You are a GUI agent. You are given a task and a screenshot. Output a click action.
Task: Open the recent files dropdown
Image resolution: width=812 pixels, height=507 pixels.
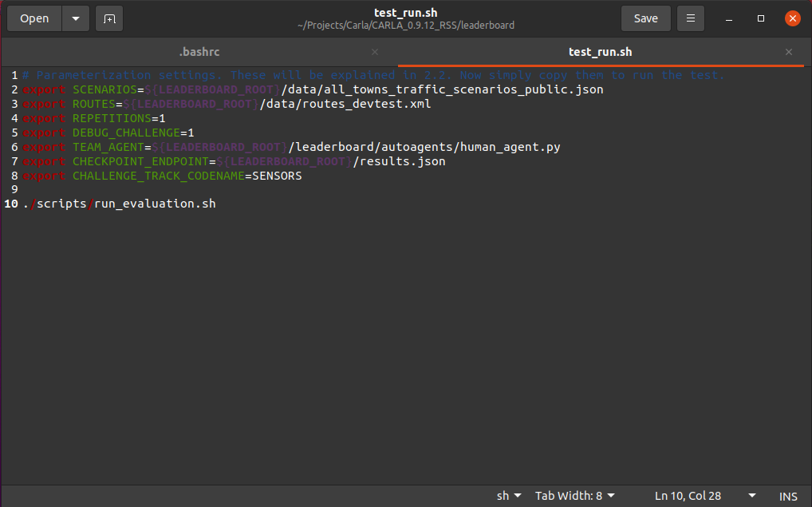pos(76,18)
